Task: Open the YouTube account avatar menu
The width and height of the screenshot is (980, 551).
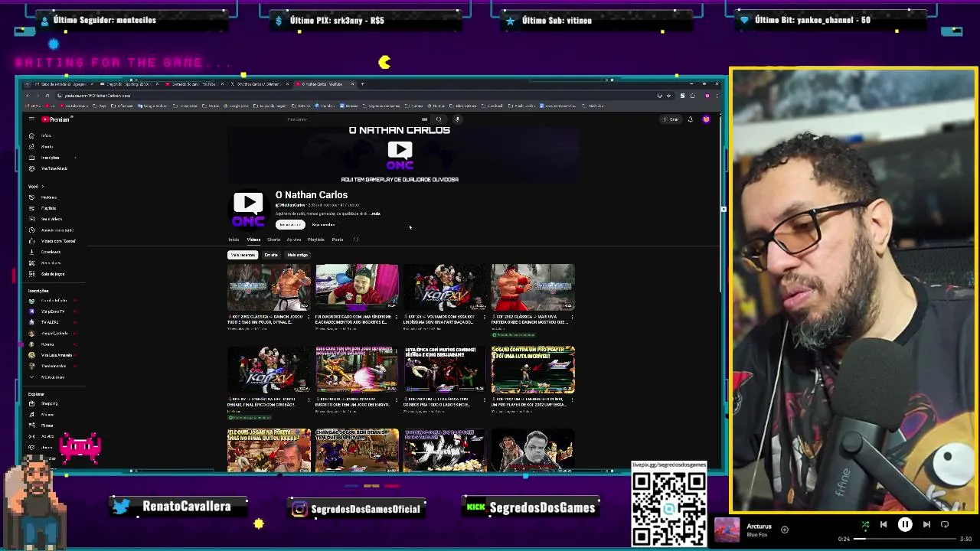Action: point(706,119)
